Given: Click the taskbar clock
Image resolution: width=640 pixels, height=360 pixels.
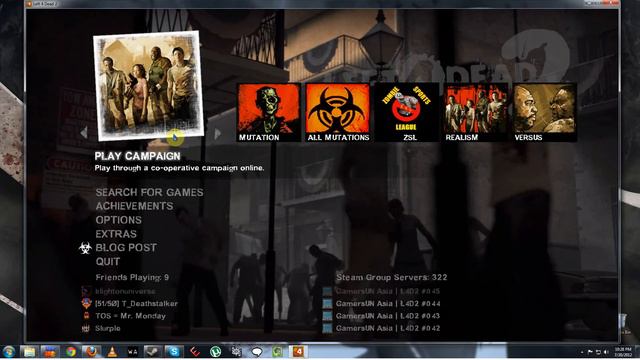Looking at the screenshot, I should pos(622,352).
